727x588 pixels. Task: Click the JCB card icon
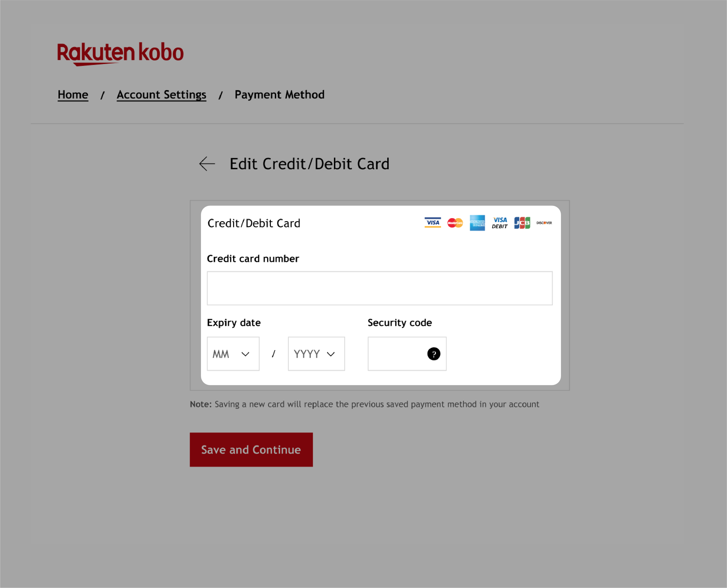(x=521, y=223)
